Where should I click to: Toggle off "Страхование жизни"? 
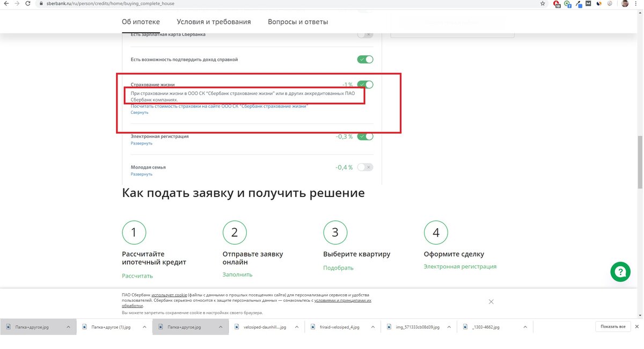point(365,84)
